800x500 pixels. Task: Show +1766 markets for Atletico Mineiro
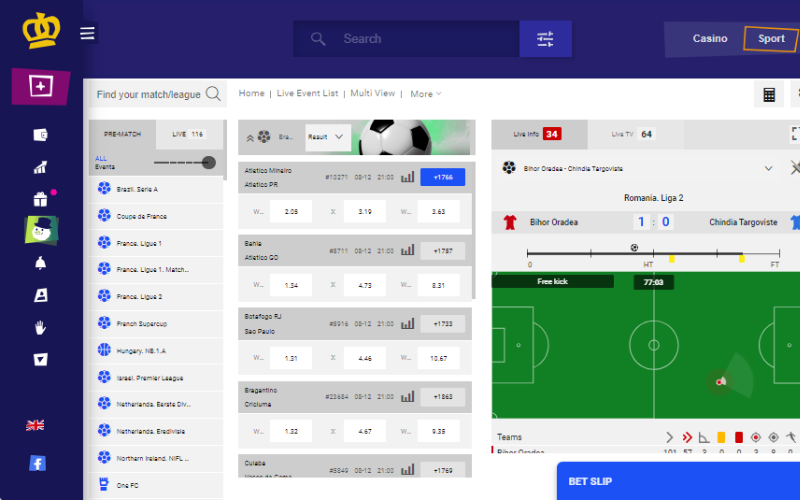(x=443, y=177)
